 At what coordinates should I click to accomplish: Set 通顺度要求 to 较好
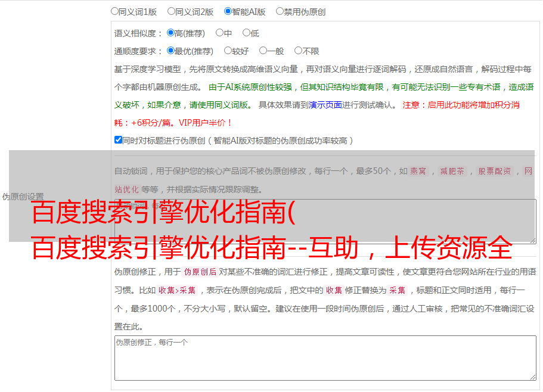pos(228,51)
